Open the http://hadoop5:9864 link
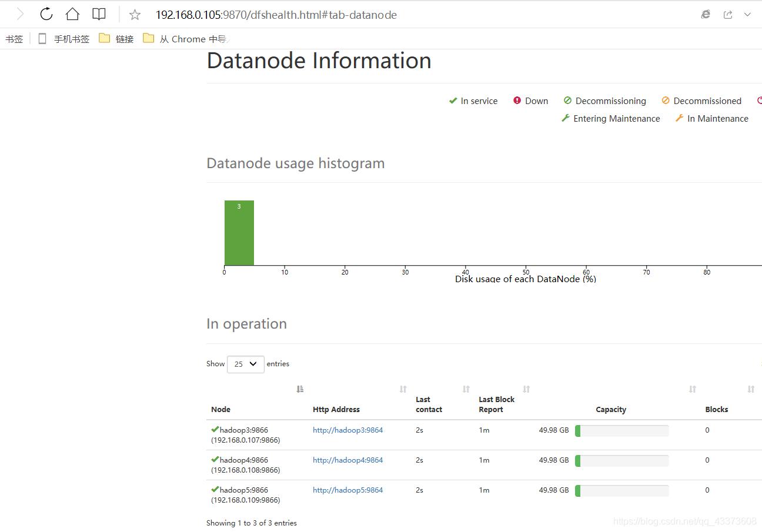This screenshot has height=532, width=762. click(x=347, y=490)
